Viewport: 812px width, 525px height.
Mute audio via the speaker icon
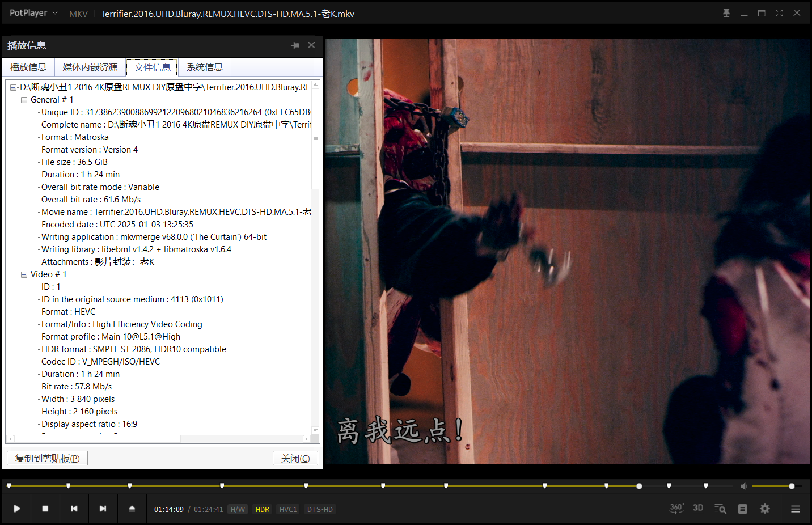tap(745, 486)
